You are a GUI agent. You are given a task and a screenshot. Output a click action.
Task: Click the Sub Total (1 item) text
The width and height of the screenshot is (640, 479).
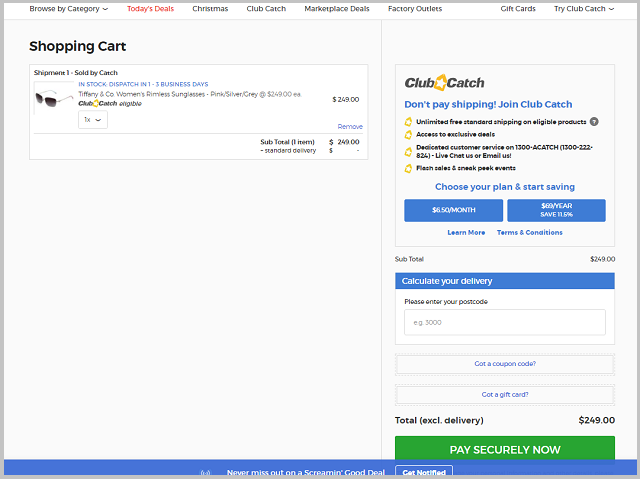(x=287, y=142)
